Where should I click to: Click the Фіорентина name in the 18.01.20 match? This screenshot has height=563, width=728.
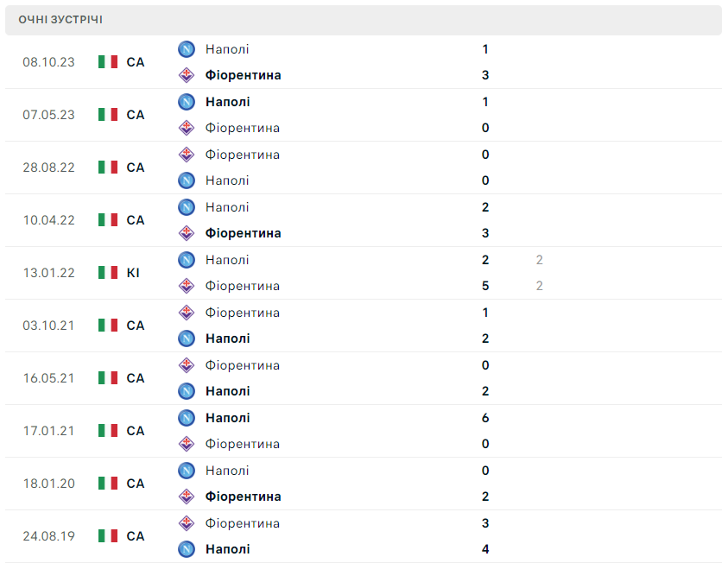243,497
